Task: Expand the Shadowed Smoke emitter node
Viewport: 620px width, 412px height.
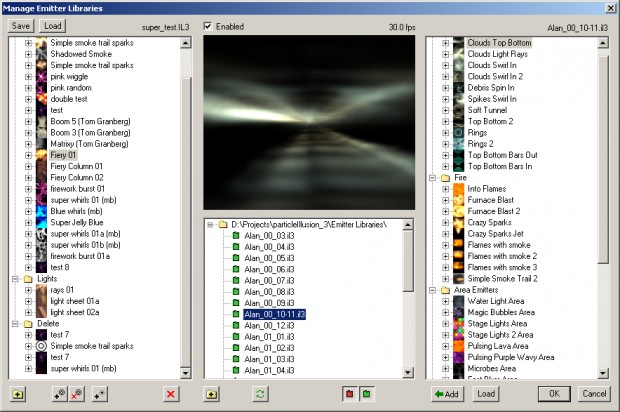Action: click(28, 54)
